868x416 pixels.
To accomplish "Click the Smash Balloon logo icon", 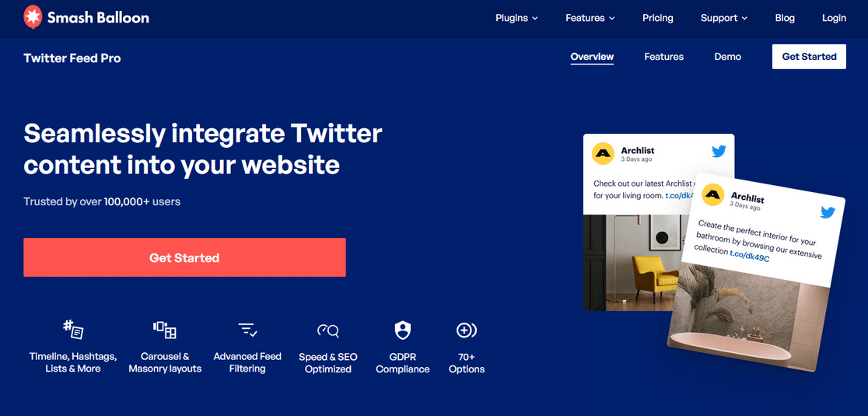I will click(x=33, y=17).
